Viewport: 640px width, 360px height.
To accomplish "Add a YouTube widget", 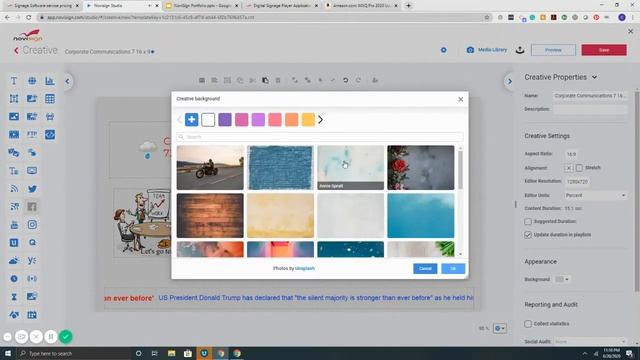I will (14, 224).
